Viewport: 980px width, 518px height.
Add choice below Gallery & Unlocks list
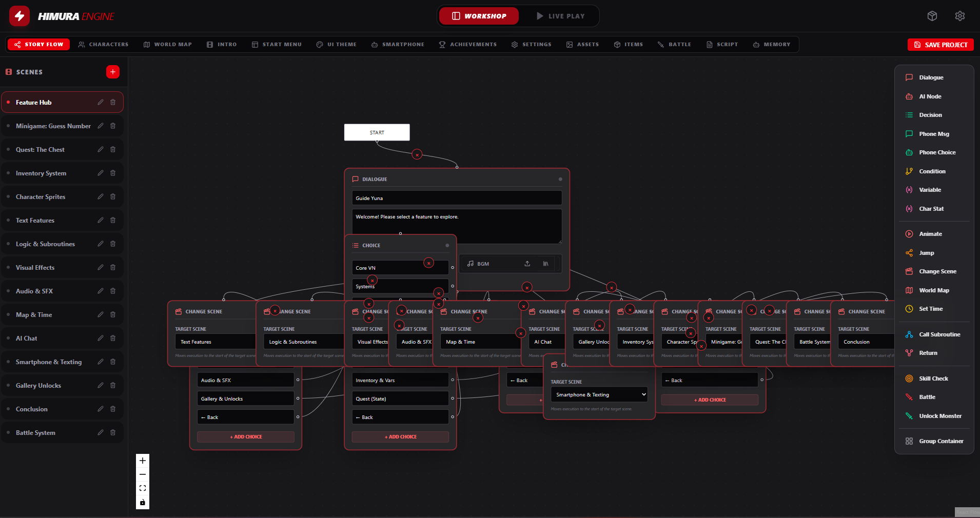point(246,436)
